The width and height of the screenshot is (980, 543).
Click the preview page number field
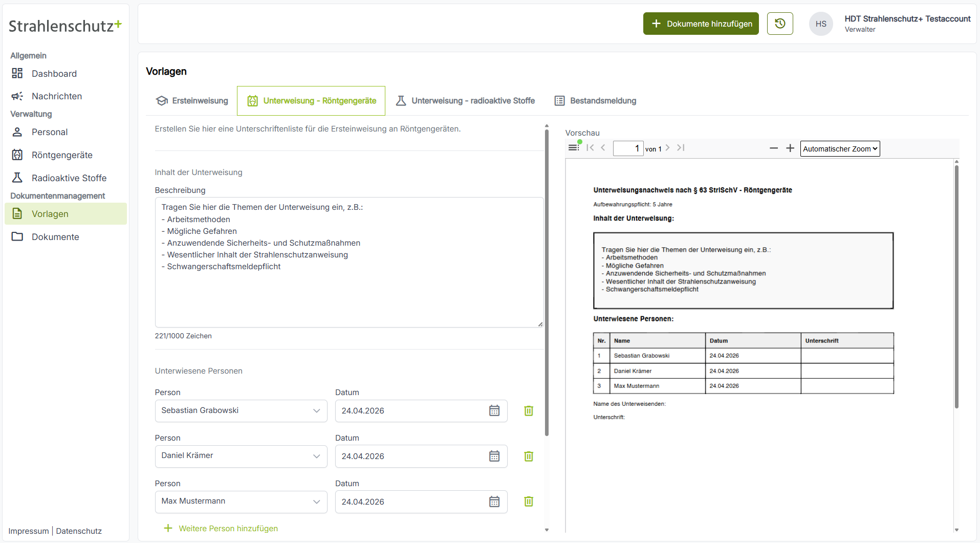click(x=628, y=148)
